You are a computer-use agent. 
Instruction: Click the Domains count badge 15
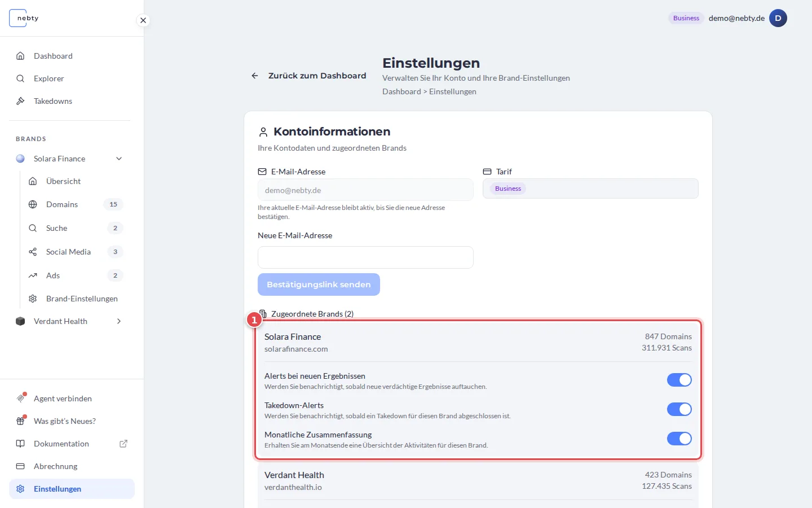[x=113, y=204]
